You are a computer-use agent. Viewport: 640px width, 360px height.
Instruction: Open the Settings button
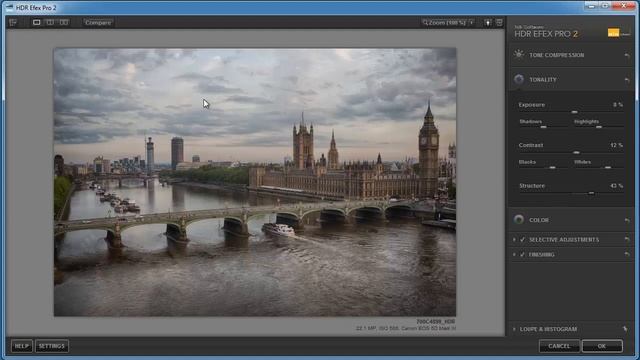pos(52,346)
